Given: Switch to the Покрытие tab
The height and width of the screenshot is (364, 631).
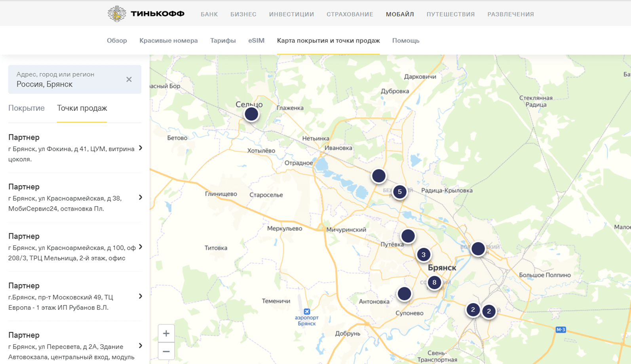Looking at the screenshot, I should pos(27,108).
